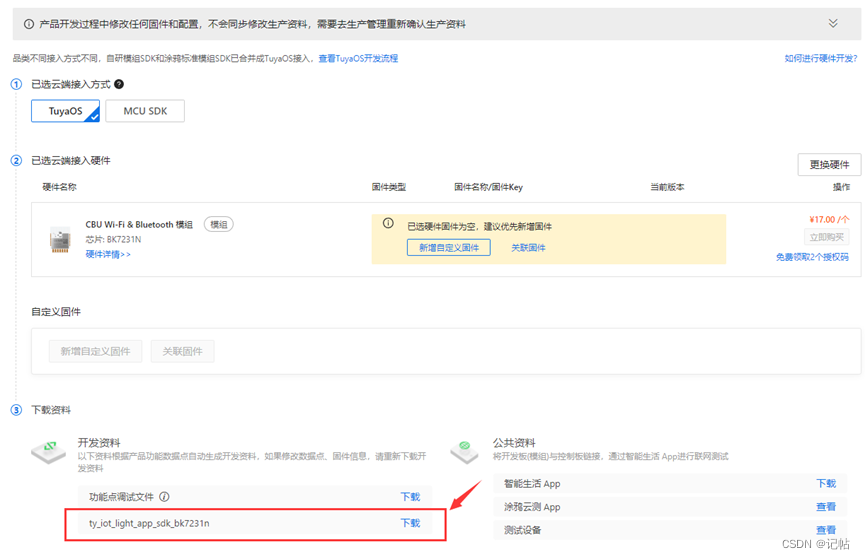This screenshot has width=865, height=559.
Task: Click the 操作 column header
Action: click(841, 187)
